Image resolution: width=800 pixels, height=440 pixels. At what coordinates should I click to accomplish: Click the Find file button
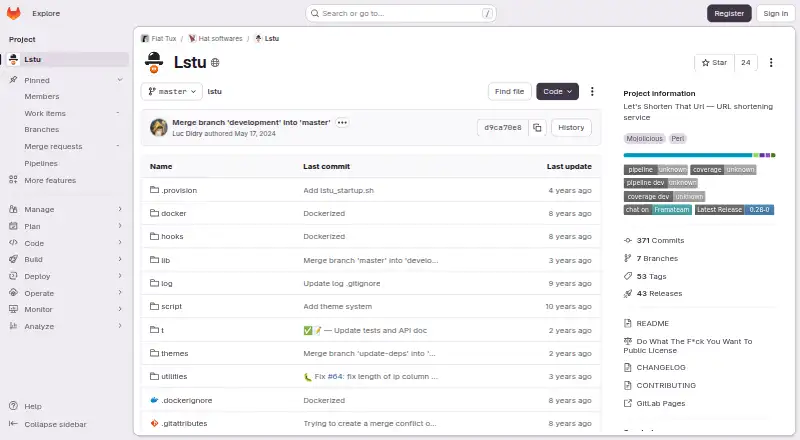[509, 91]
